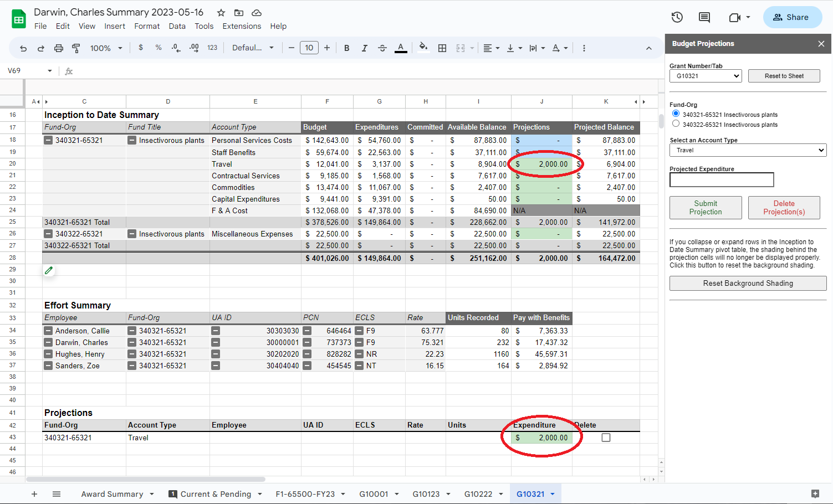833x504 pixels.
Task: Click the print icon in toolbar
Action: [x=58, y=48]
